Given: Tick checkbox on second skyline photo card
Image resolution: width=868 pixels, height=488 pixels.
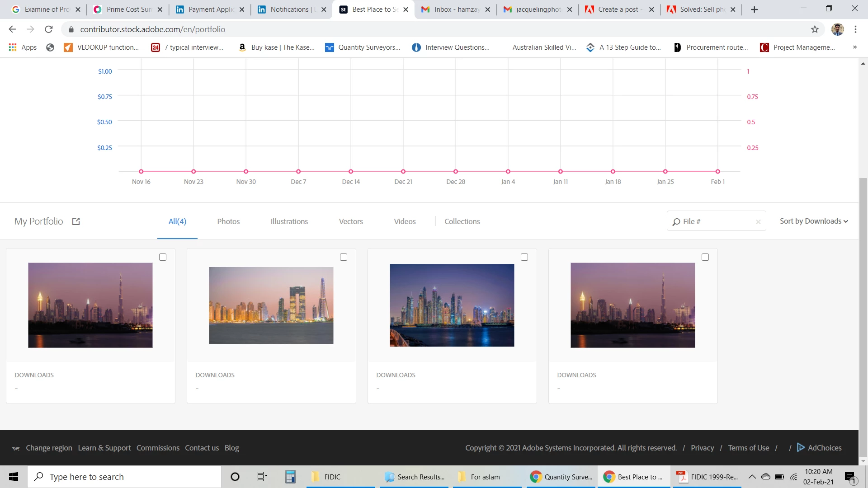Looking at the screenshot, I should [x=344, y=257].
